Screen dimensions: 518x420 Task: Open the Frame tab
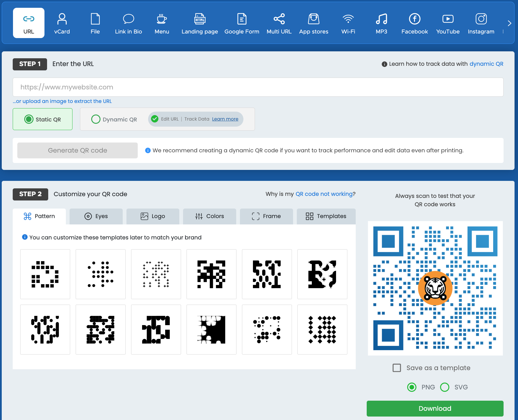[x=266, y=216]
